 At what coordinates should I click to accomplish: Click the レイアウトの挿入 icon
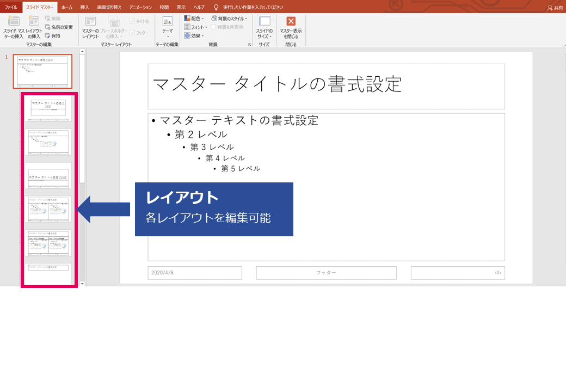[34, 27]
